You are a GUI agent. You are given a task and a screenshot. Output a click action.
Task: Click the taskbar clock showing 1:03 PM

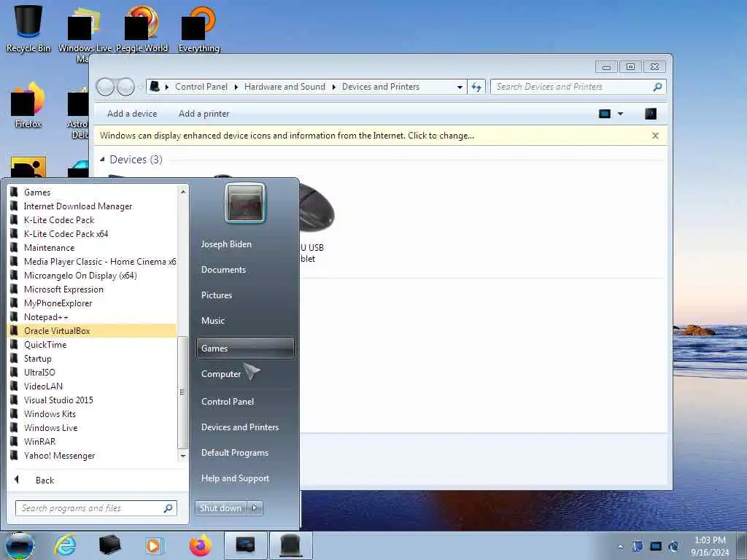coord(710,545)
